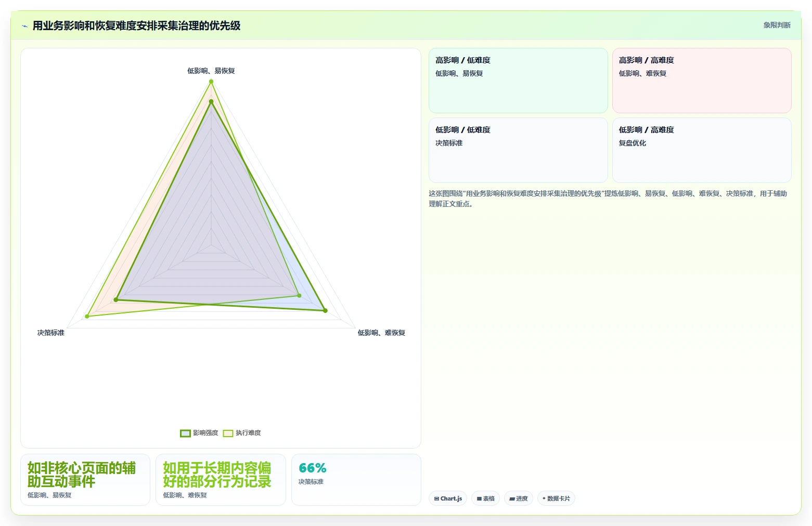
Task: Select radar axis label 低影响、难恢复
Action: (x=381, y=333)
